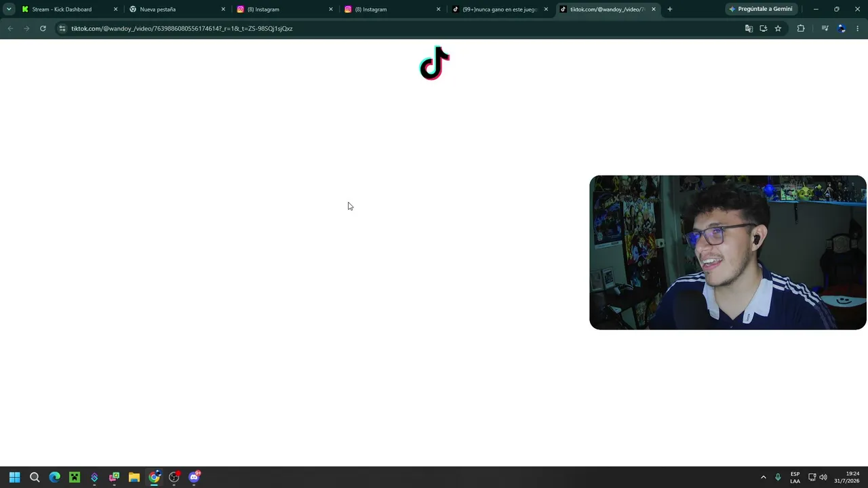Translate this page with the translate icon
868x488 pixels.
tap(749, 28)
